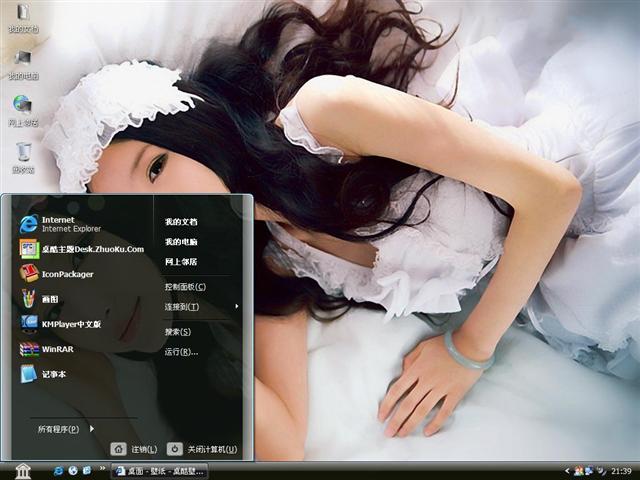Open 网上邻居 desktop icon

(x=23, y=111)
